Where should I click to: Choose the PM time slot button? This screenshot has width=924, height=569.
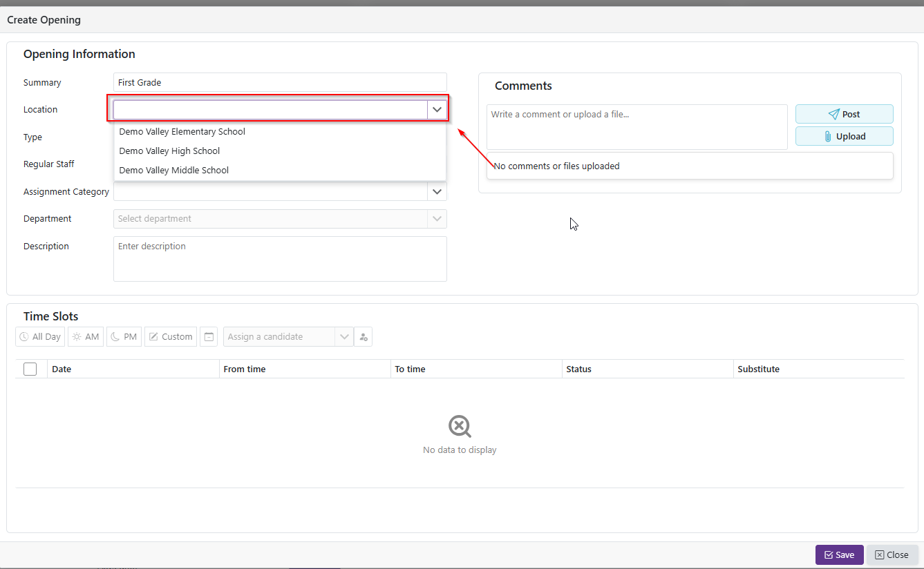124,337
